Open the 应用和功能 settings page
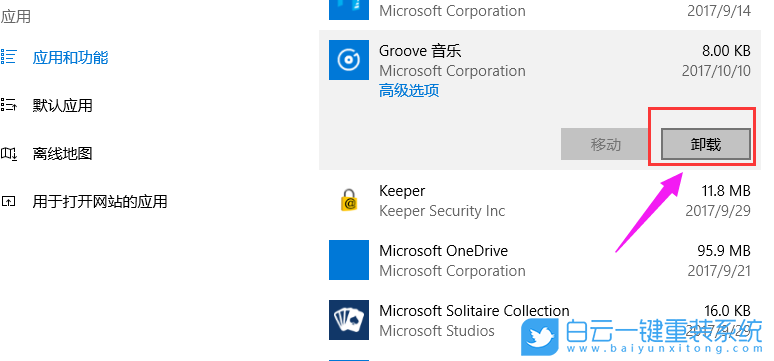Screen dimensions: 774x361 [70, 58]
